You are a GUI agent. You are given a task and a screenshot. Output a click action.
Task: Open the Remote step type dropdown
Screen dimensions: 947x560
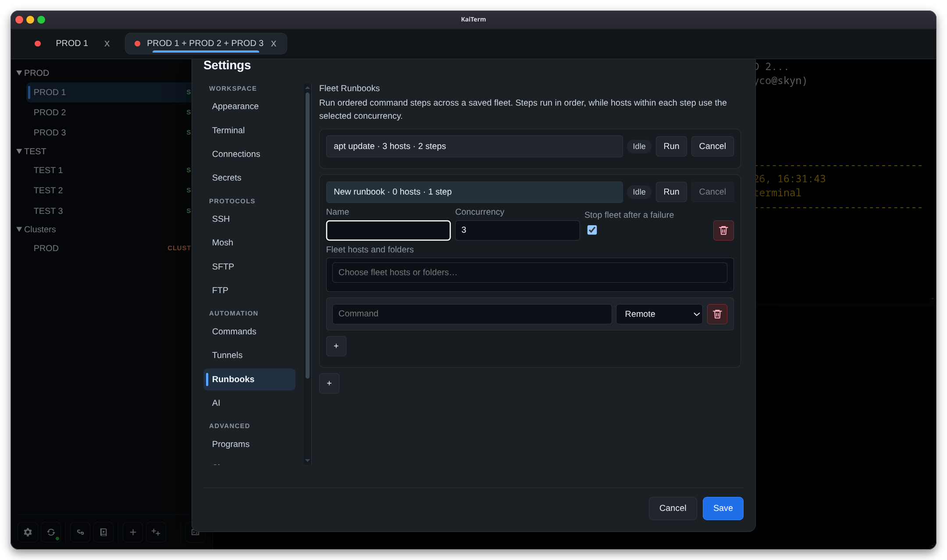click(659, 314)
